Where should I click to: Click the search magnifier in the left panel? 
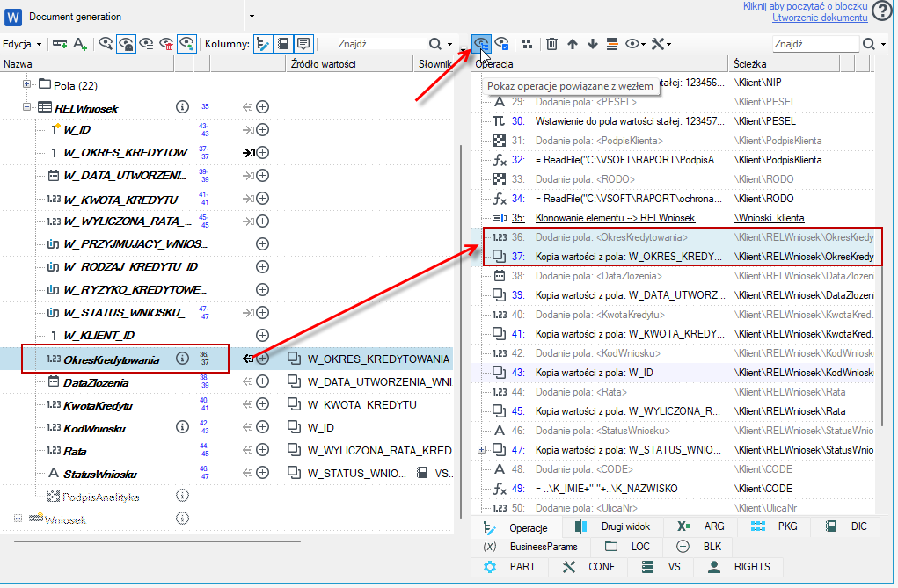(435, 44)
